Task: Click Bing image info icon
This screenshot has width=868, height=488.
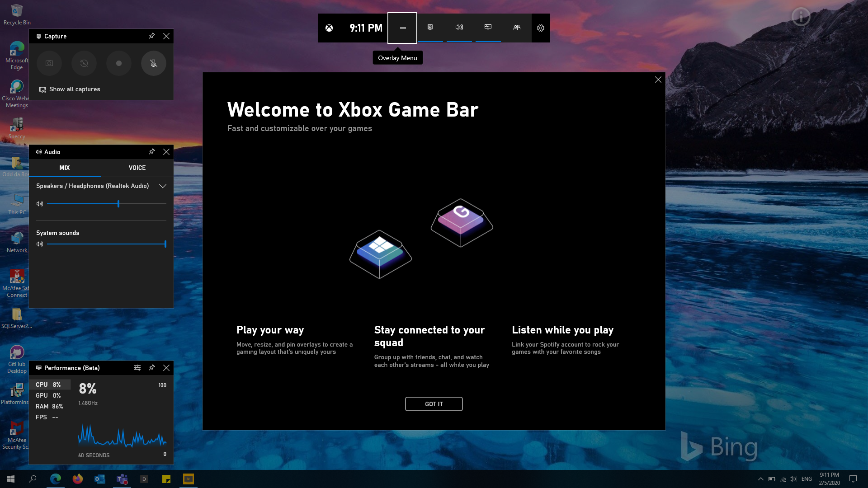Action: pyautogui.click(x=801, y=17)
